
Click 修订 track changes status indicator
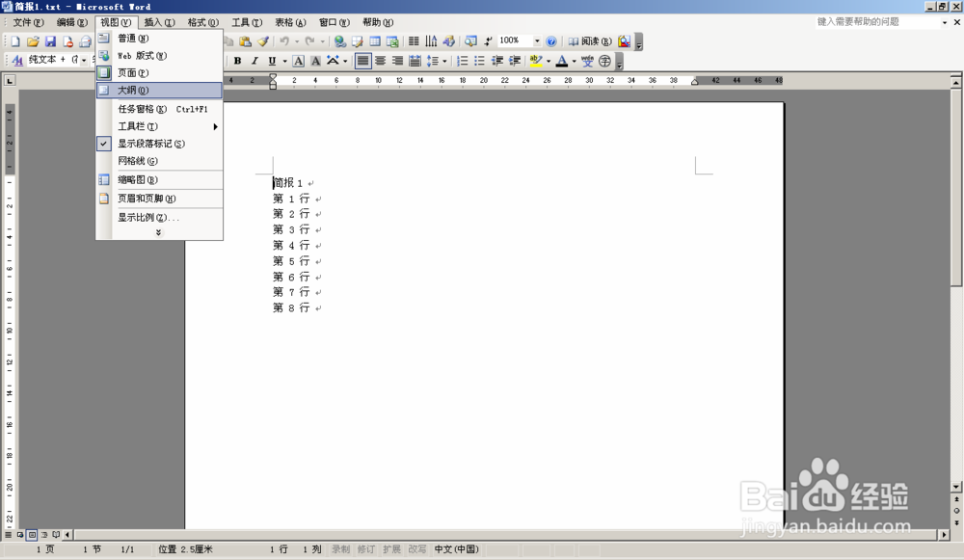point(365,549)
